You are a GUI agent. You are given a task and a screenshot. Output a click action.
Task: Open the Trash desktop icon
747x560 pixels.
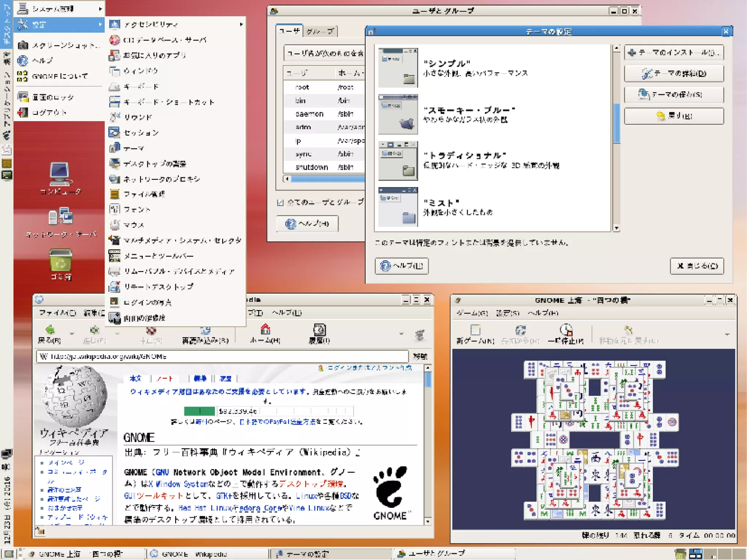60,261
